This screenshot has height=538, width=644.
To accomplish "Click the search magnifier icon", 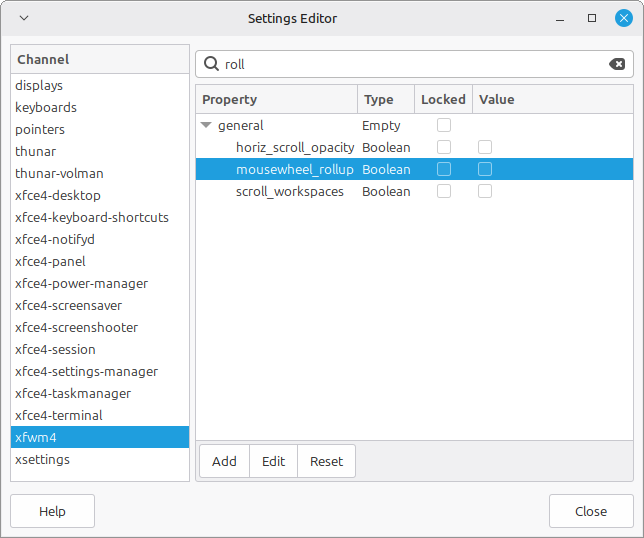I will coord(212,64).
